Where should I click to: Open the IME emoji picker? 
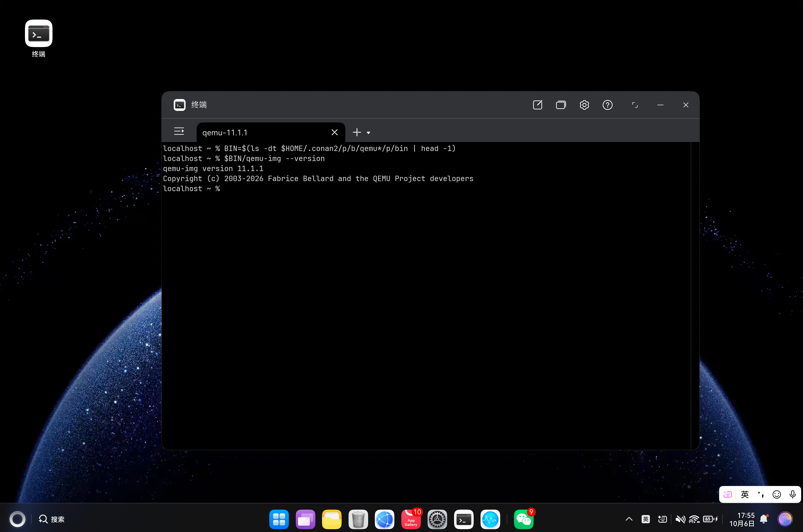tap(776, 494)
